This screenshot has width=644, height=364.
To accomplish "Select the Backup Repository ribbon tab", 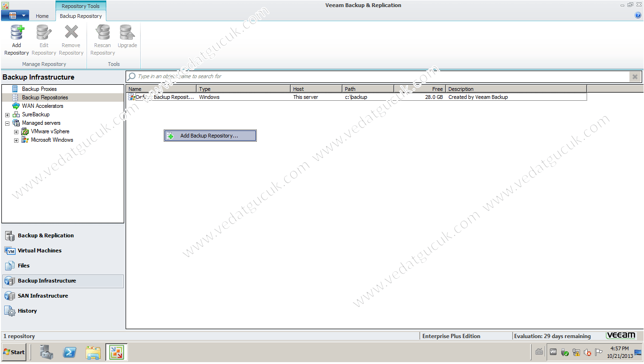I will pyautogui.click(x=81, y=16).
